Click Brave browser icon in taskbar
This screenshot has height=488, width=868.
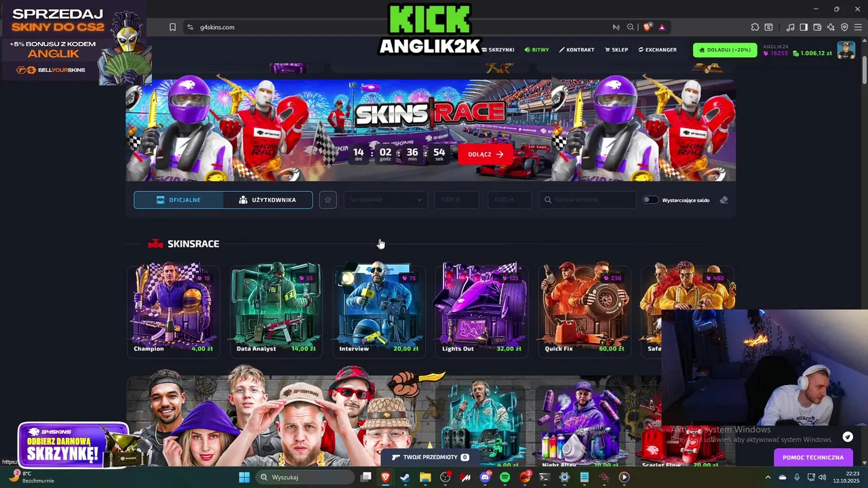[x=385, y=477]
